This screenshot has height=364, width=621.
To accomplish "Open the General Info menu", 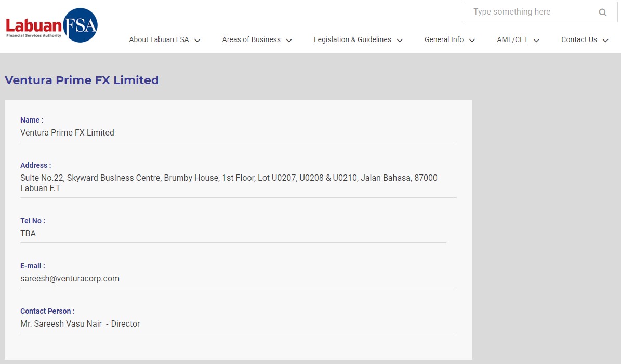I will tap(444, 39).
